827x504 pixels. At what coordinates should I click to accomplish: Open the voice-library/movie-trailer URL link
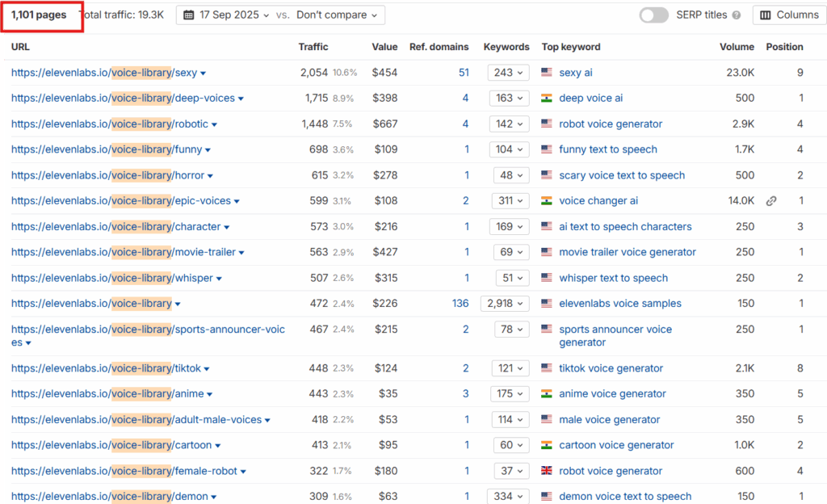pos(124,252)
